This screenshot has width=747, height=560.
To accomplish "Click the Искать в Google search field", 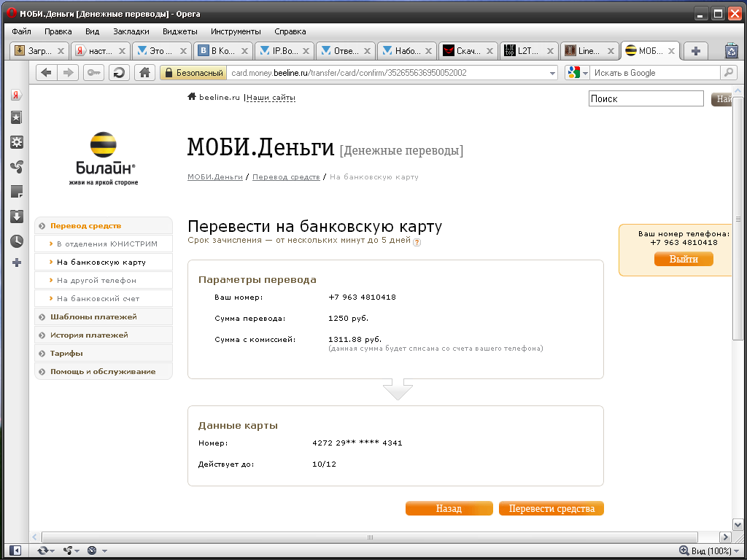I will 655,73.
